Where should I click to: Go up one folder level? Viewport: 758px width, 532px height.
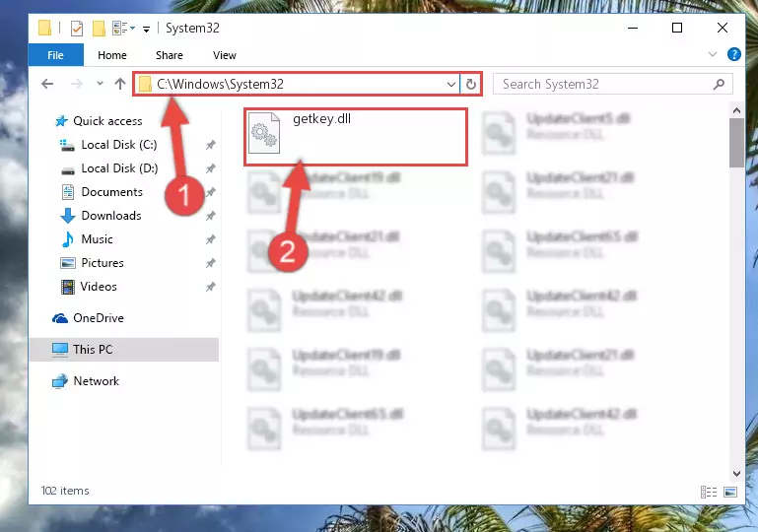120,84
